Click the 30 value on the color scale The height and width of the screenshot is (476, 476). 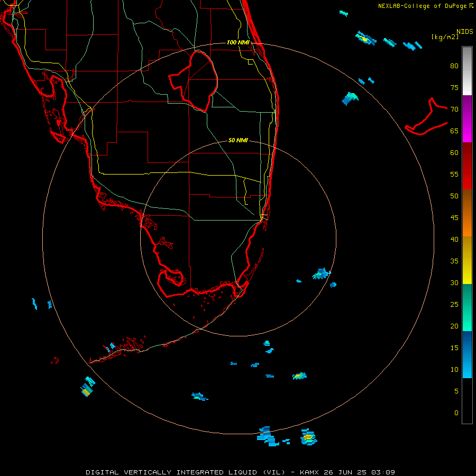454,282
